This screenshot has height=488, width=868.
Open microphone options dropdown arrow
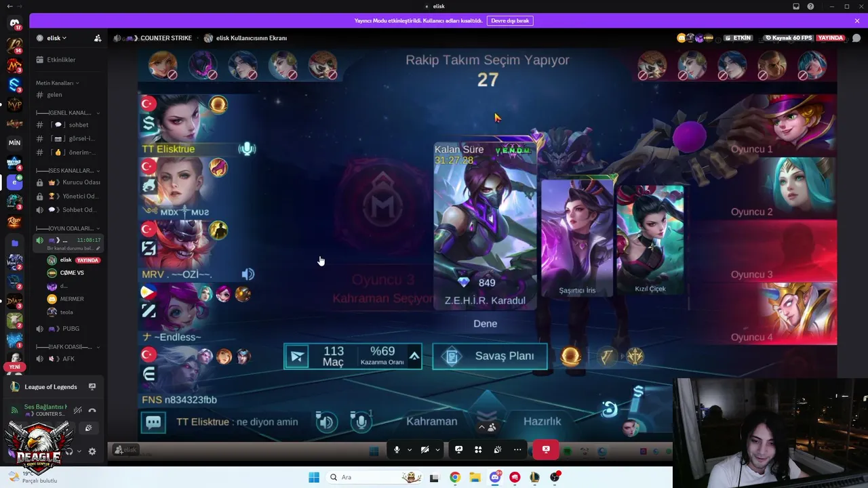(x=410, y=449)
